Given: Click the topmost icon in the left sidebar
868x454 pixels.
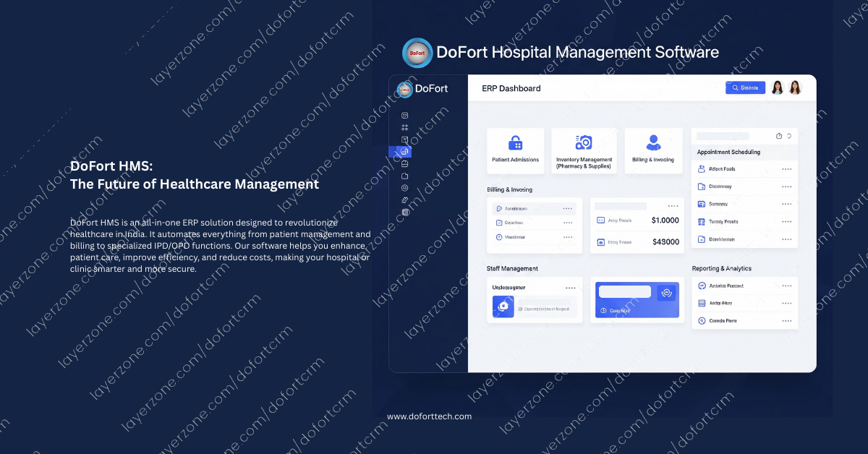Looking at the screenshot, I should tap(404, 116).
